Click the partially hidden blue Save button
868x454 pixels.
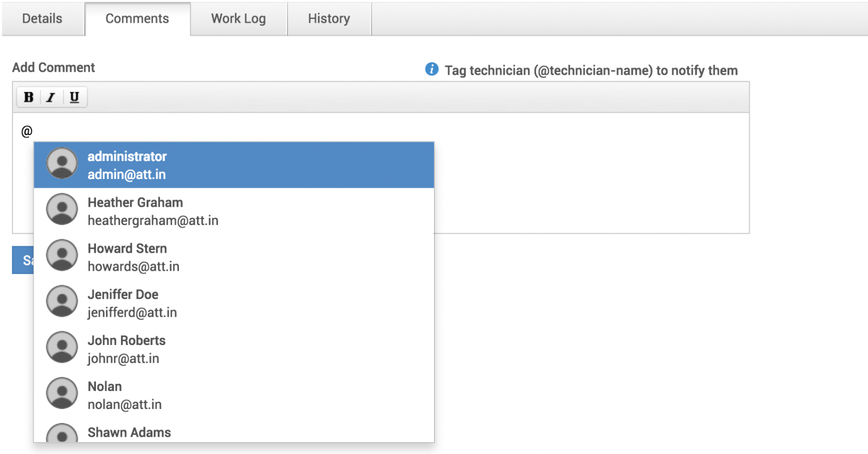pos(23,260)
